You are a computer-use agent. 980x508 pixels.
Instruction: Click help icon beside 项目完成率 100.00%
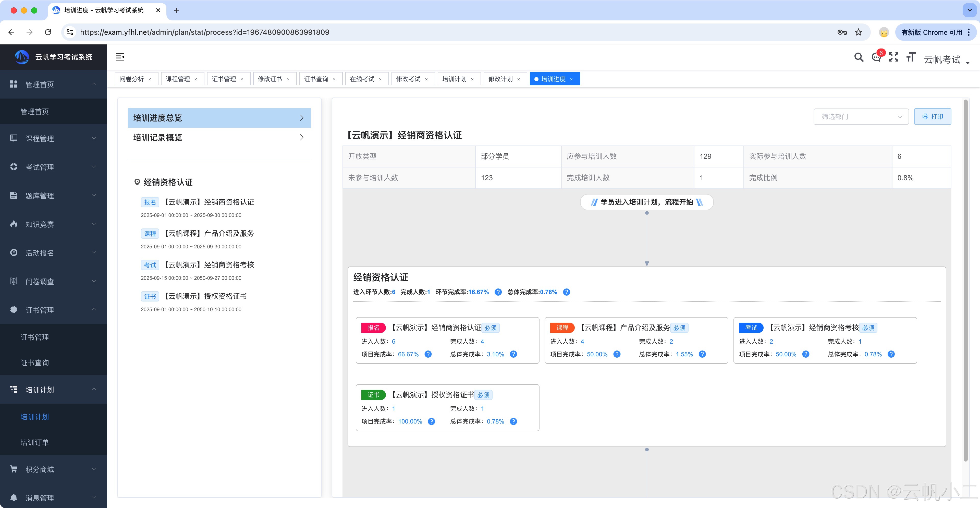point(431,421)
